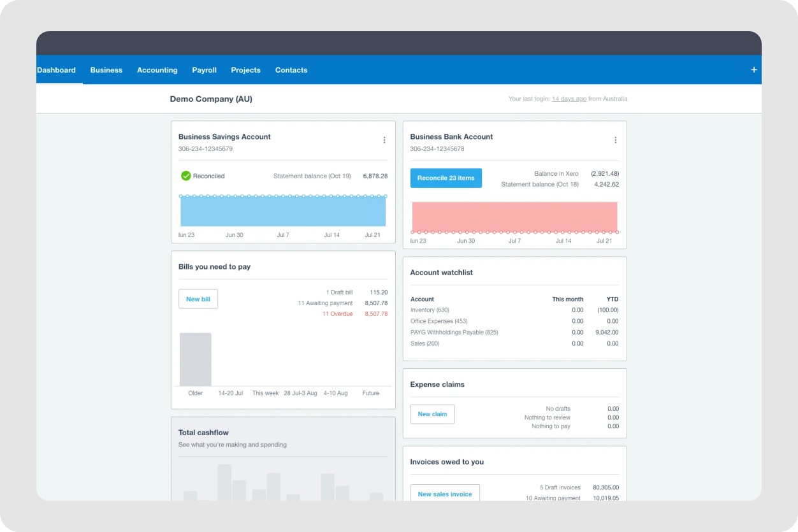This screenshot has height=532, width=798.
Task: Open the 14 days ago last login link
Action: coord(569,99)
